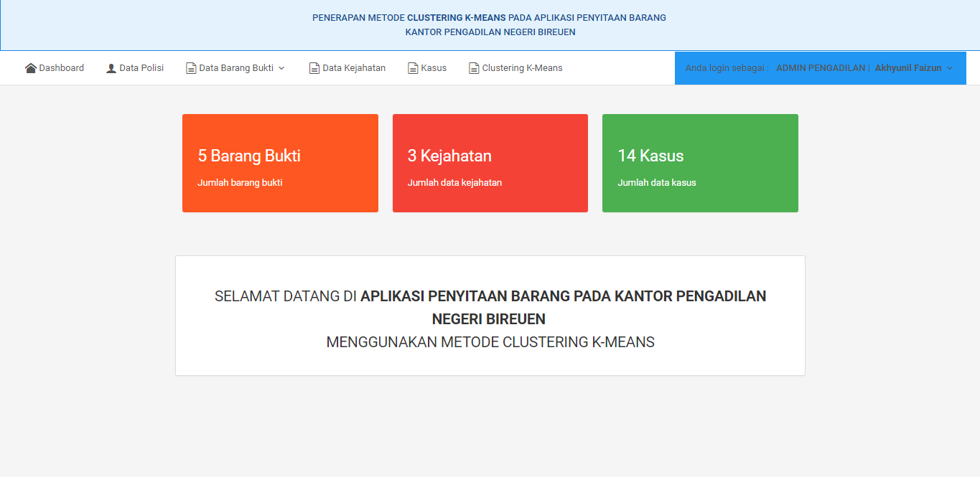Click the ADMIN PENGADILAN role label
Viewport: 980px width, 477px height.
821,68
